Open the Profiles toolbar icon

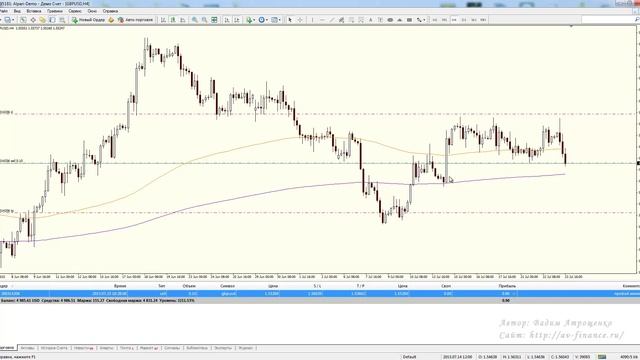pyautogui.click(x=7, y=20)
